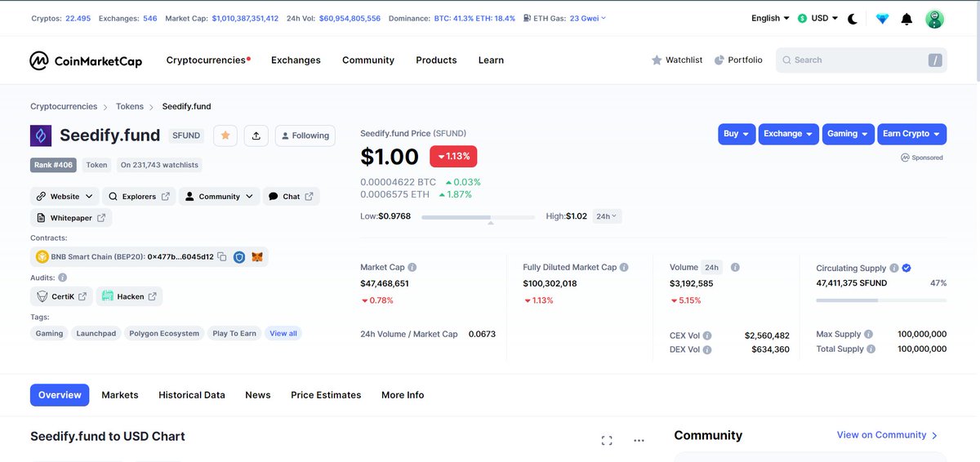Open Products nav menu
The height and width of the screenshot is (462, 980).
tap(436, 60)
